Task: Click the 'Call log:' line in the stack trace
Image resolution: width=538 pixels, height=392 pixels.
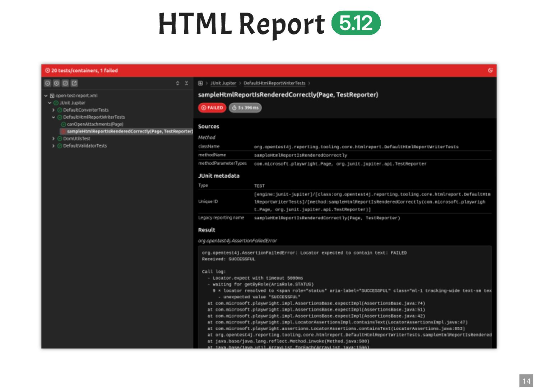Action: (214, 272)
